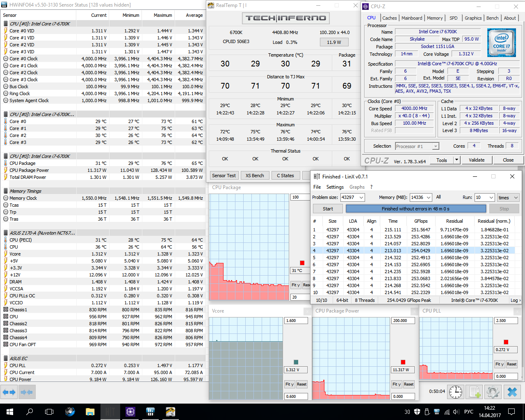Switch to the Caches tab in CPU-Z
The width and height of the screenshot is (525, 420).
[x=389, y=18]
